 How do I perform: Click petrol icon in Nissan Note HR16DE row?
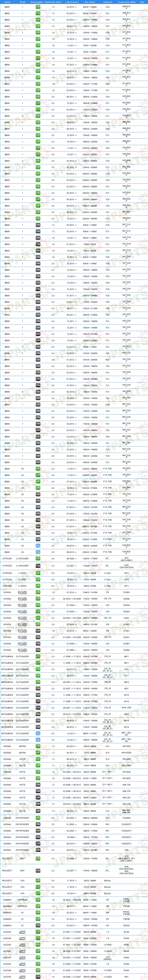tap(38, 778)
